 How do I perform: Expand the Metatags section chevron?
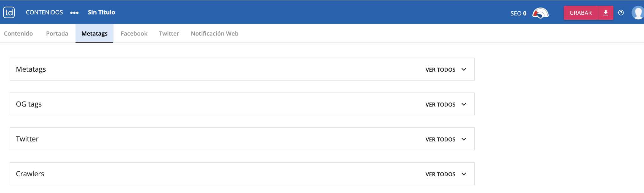464,69
